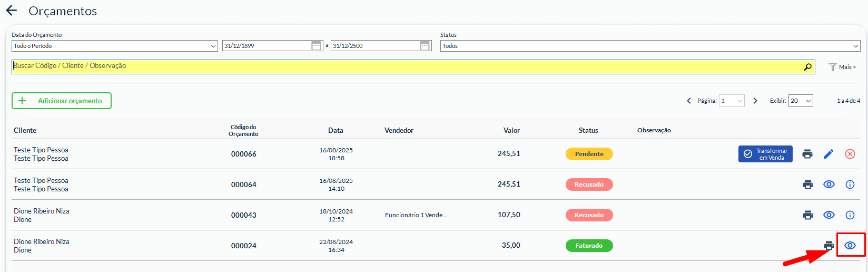
Task: View budget 000043 with eye icon
Action: click(829, 215)
